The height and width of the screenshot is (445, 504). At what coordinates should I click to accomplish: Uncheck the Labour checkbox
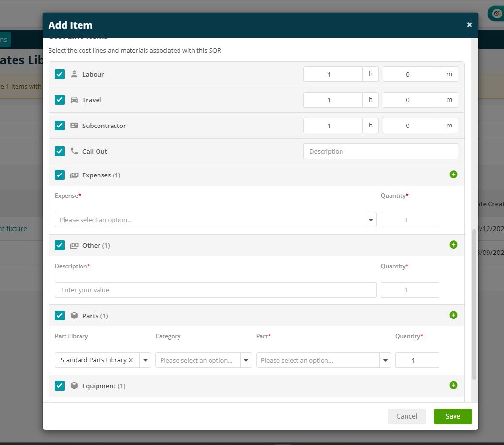pos(60,74)
